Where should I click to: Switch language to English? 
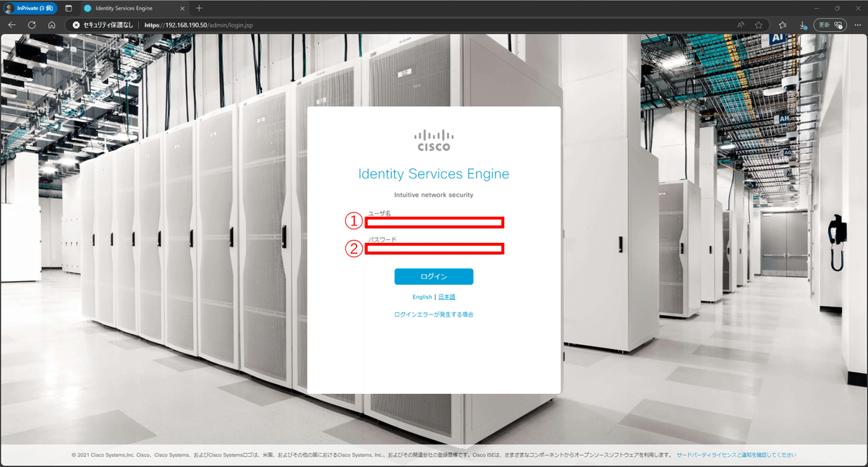point(422,297)
